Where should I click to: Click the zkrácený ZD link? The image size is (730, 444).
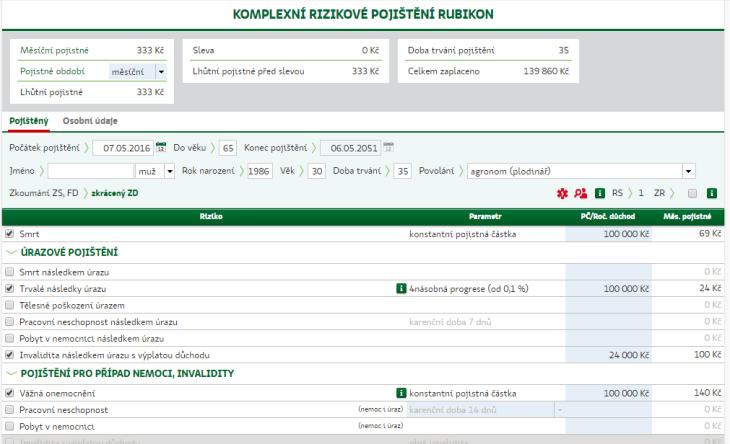pos(115,193)
